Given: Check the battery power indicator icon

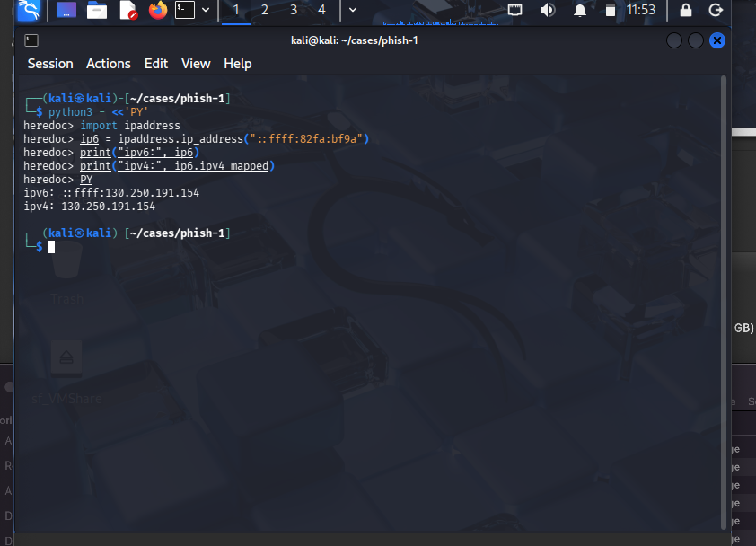Looking at the screenshot, I should click(x=610, y=10).
